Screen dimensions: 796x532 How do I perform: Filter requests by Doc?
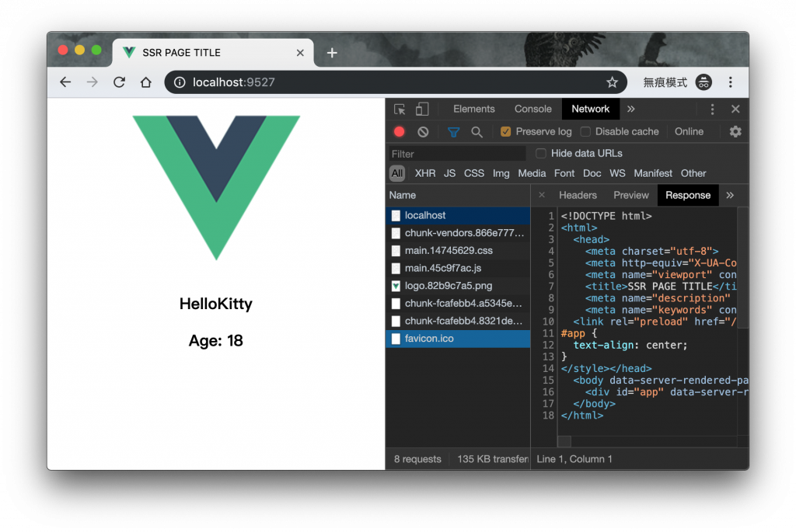[592, 173]
